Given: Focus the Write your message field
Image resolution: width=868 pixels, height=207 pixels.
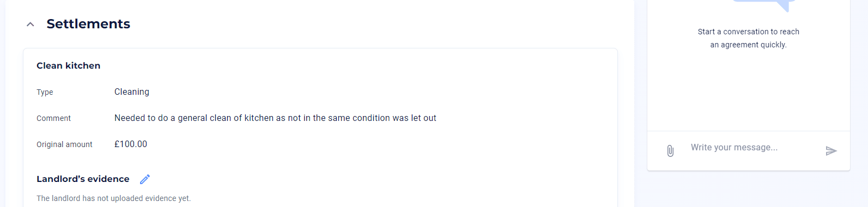Looking at the screenshot, I should coord(752,148).
